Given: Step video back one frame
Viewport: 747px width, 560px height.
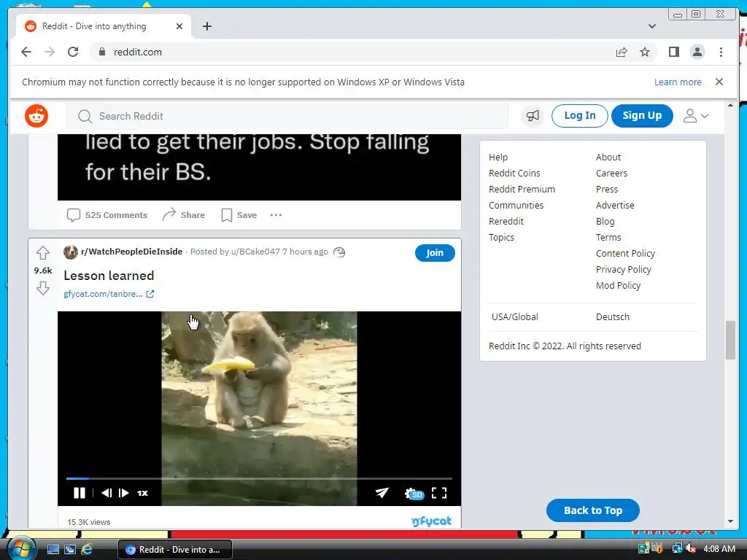Looking at the screenshot, I should coord(107,493).
